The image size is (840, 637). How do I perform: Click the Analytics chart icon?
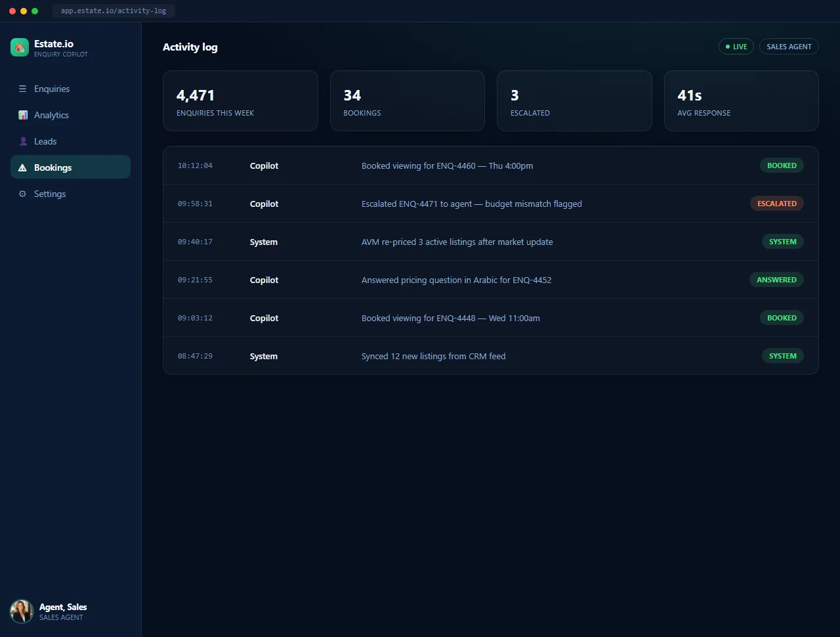[x=23, y=115]
